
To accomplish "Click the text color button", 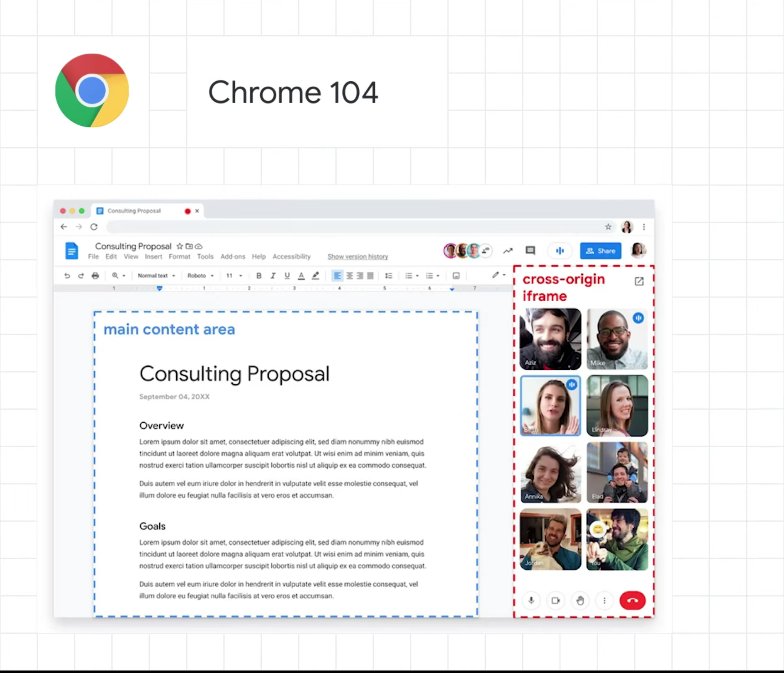I will [x=301, y=276].
